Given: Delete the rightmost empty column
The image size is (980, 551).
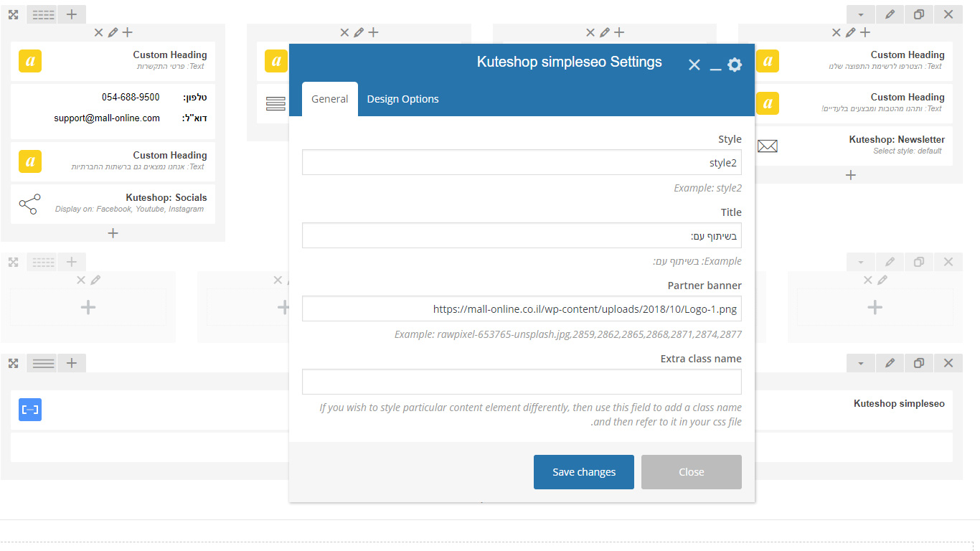Looking at the screenshot, I should click(x=868, y=280).
